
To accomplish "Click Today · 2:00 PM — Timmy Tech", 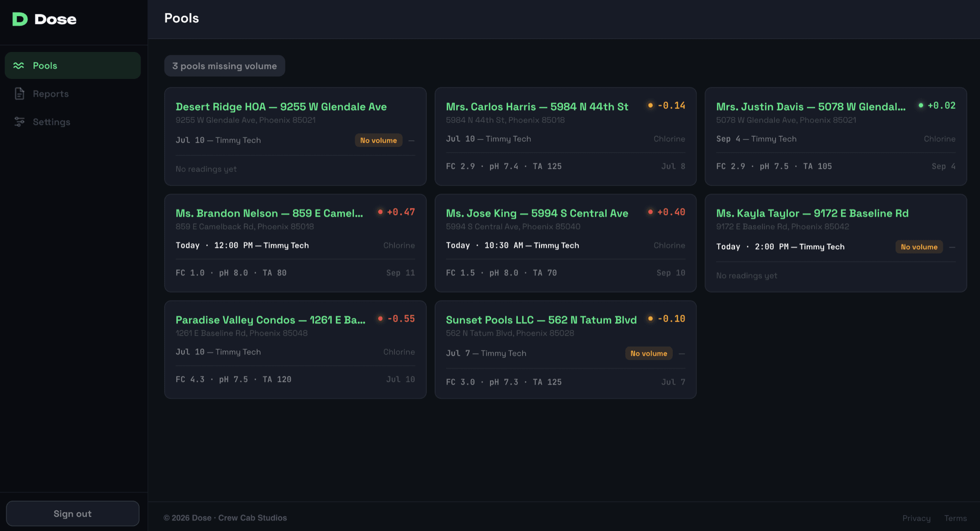I will tap(780, 247).
